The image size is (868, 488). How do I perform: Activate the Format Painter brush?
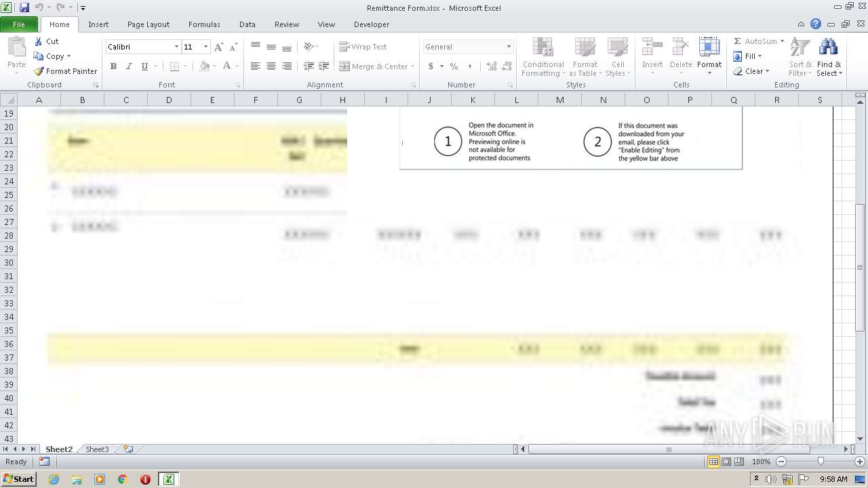(66, 71)
